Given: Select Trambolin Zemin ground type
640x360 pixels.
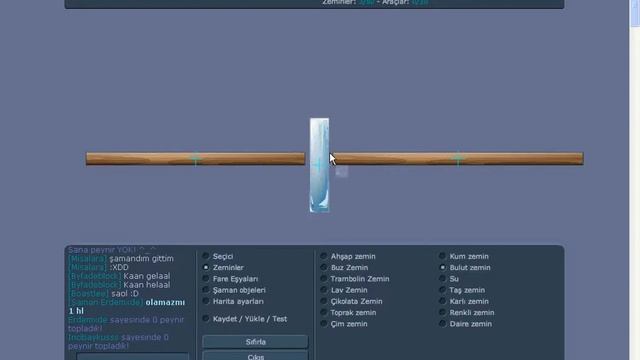Looking at the screenshot, I should coord(324,279).
